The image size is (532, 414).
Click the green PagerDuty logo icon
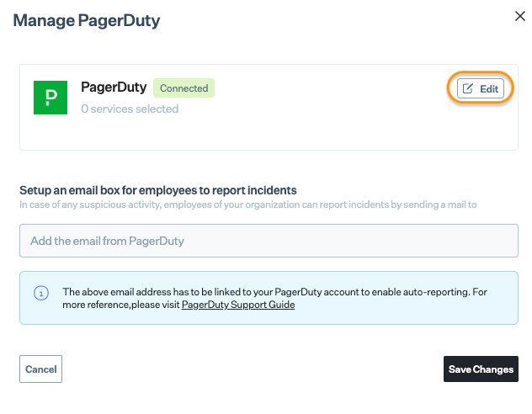coord(51,98)
